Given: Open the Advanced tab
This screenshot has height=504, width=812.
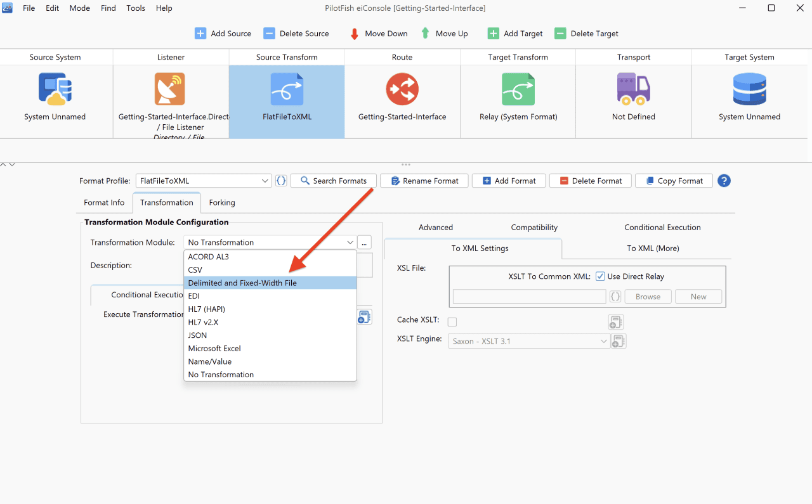Looking at the screenshot, I should coord(436,227).
